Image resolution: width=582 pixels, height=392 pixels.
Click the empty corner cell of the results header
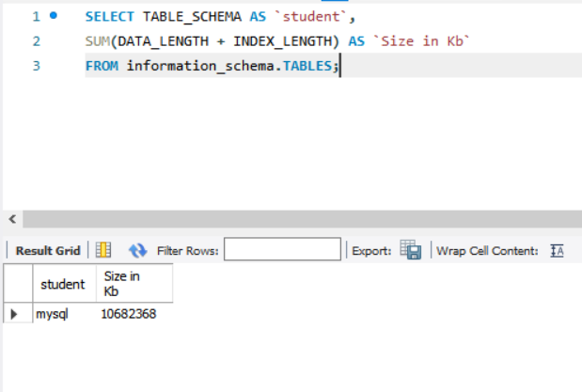point(18,284)
